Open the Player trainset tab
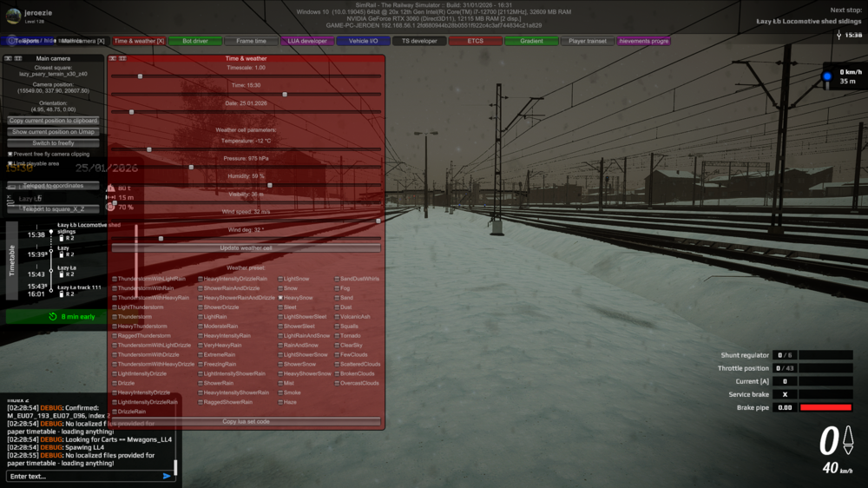Viewport: 868px width, 488px height. pyautogui.click(x=588, y=41)
